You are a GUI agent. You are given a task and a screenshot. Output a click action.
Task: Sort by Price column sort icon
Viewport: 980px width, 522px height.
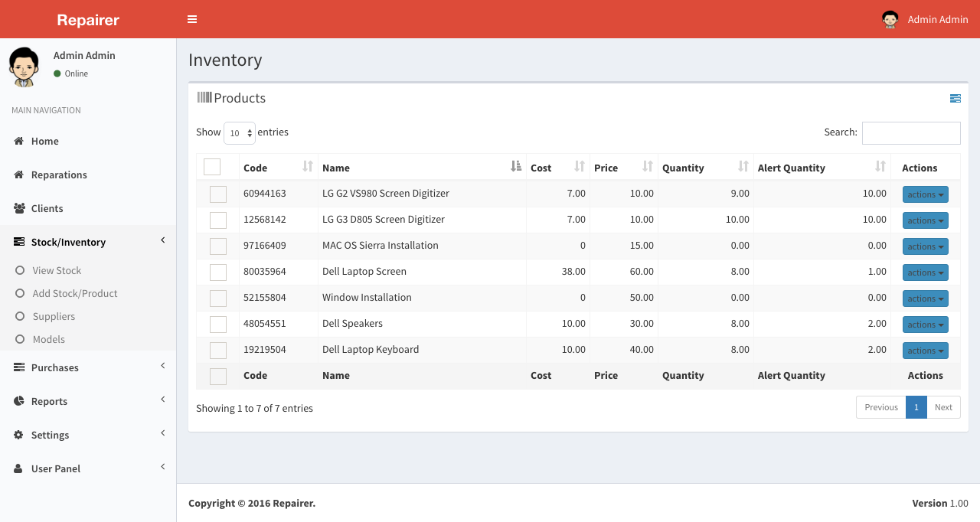coord(648,166)
